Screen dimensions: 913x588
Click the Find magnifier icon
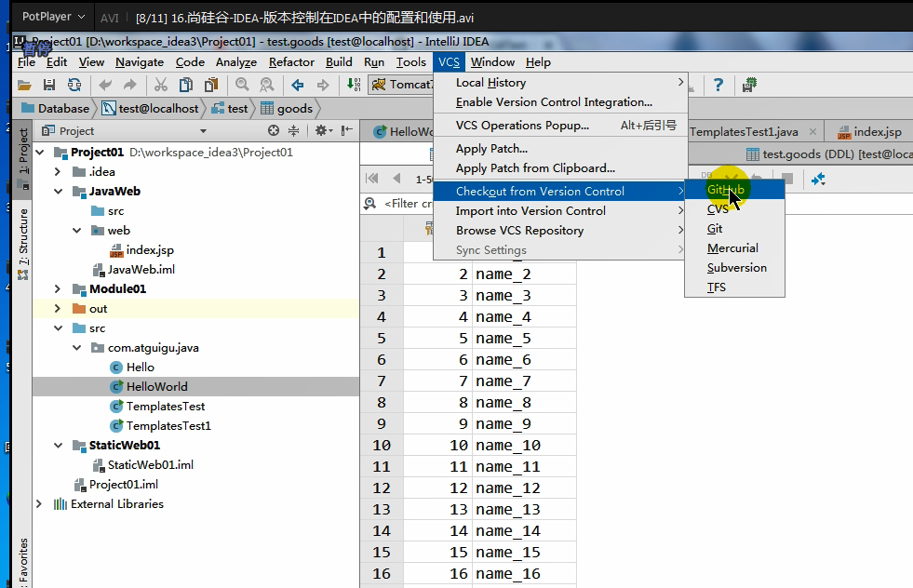point(242,85)
